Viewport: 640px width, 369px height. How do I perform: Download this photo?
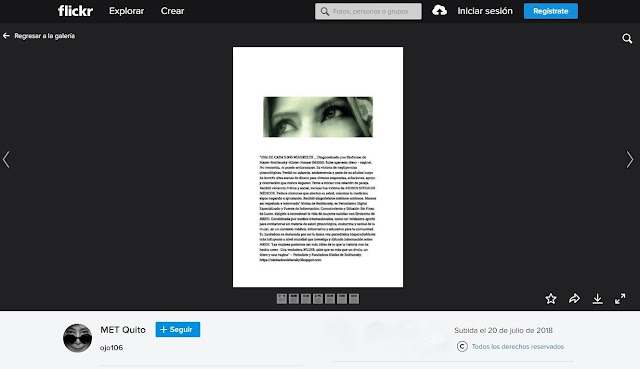coord(597,299)
